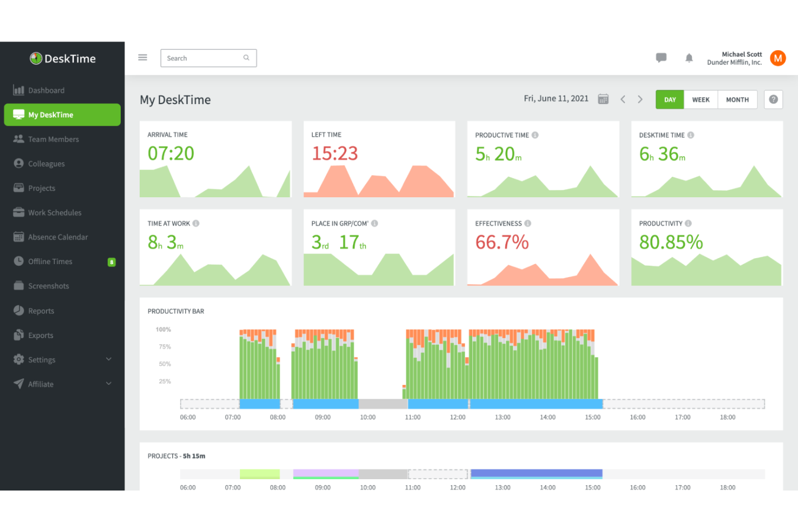Screen dimensions: 798x532
Task: Select My DeskTime in sidebar
Action: 62,115
